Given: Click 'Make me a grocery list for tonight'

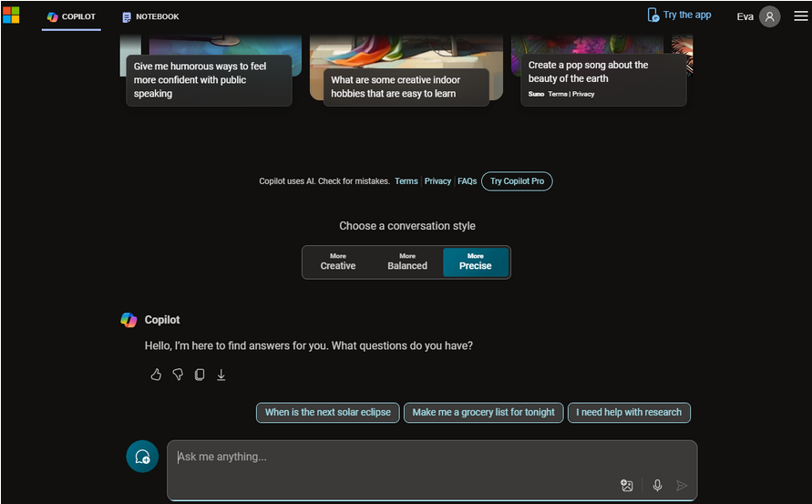Looking at the screenshot, I should [483, 412].
